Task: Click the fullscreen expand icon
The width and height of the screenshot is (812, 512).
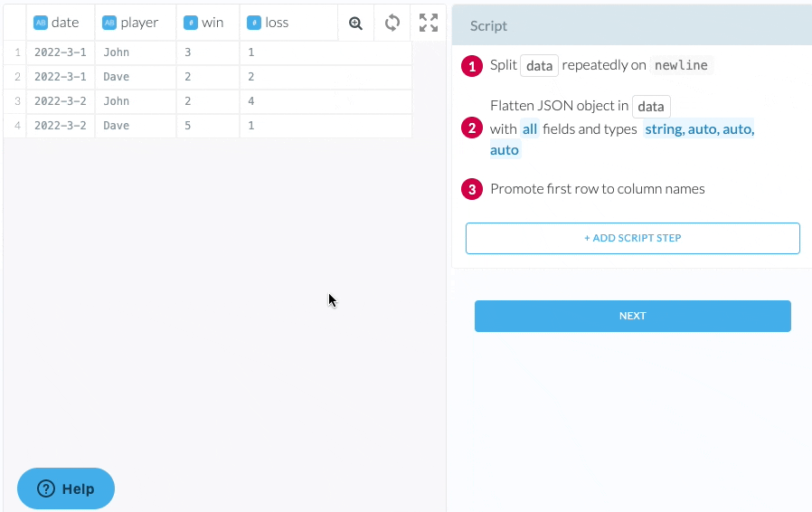Action: (429, 23)
